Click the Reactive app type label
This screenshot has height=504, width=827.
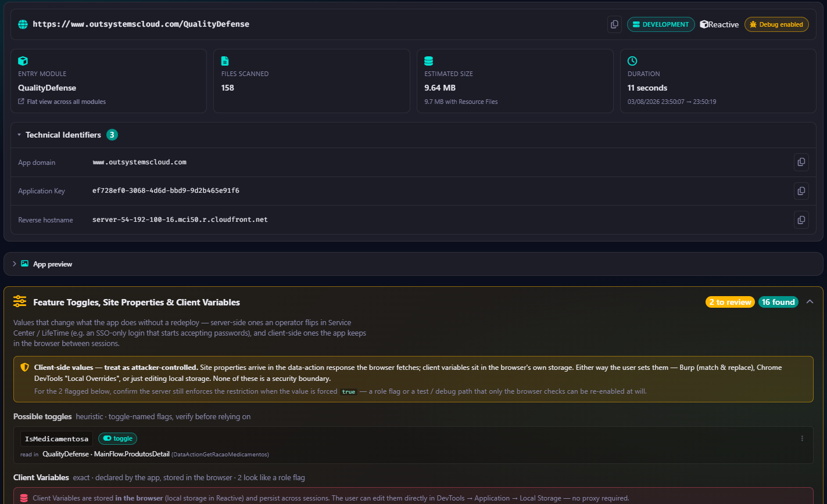(719, 24)
